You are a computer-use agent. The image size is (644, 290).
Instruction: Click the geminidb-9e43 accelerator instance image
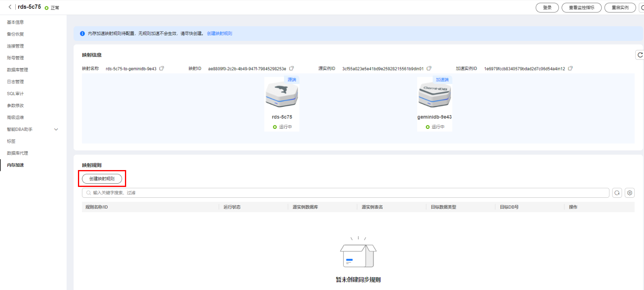click(435, 95)
